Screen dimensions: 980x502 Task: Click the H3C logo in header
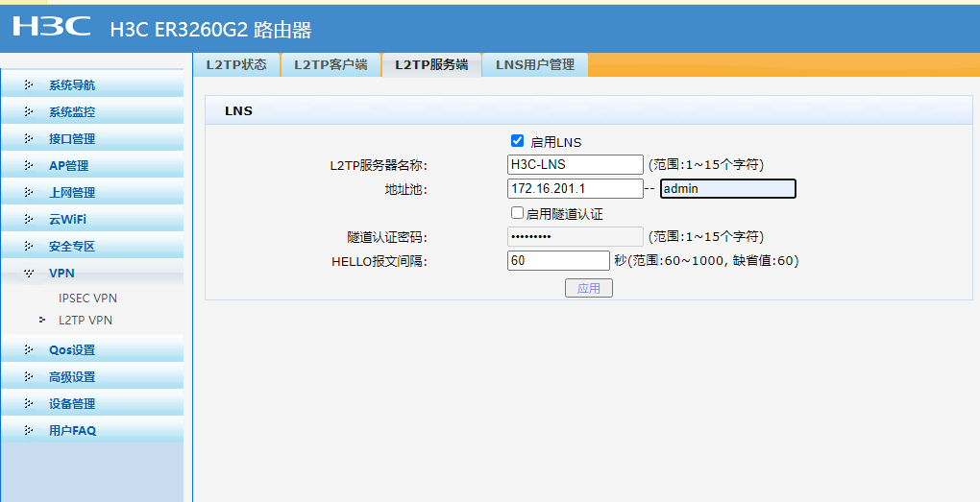(51, 26)
